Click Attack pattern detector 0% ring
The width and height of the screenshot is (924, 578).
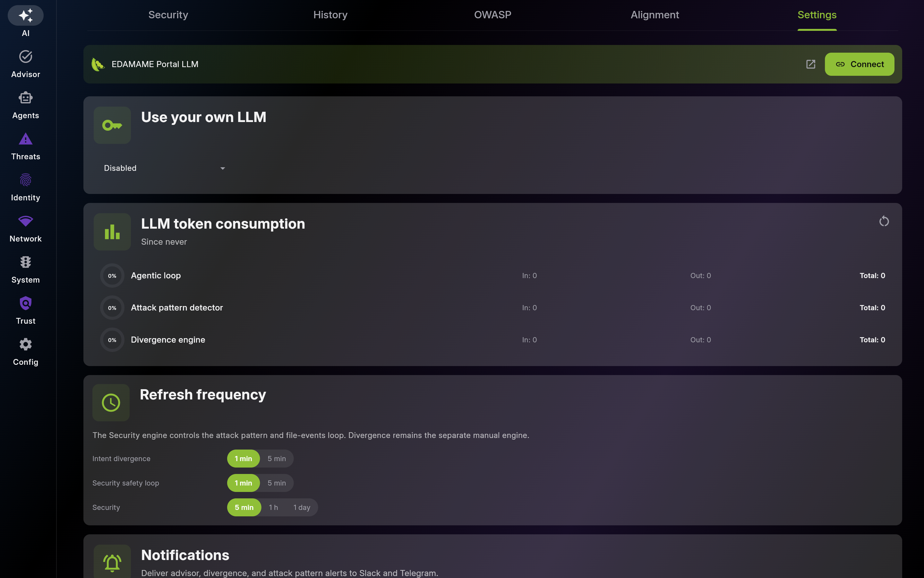[112, 308]
